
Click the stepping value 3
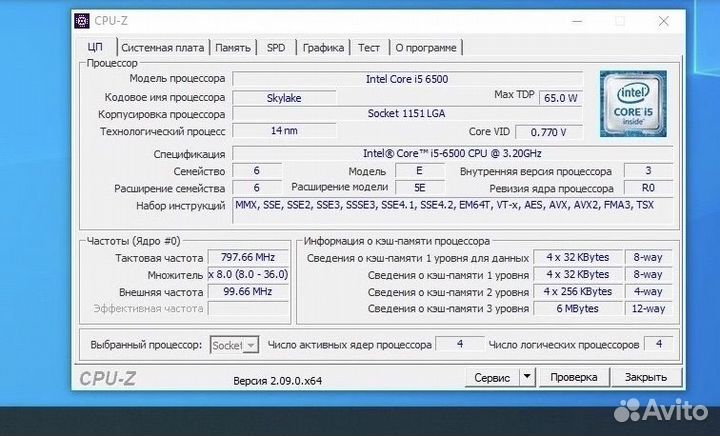[648, 171]
